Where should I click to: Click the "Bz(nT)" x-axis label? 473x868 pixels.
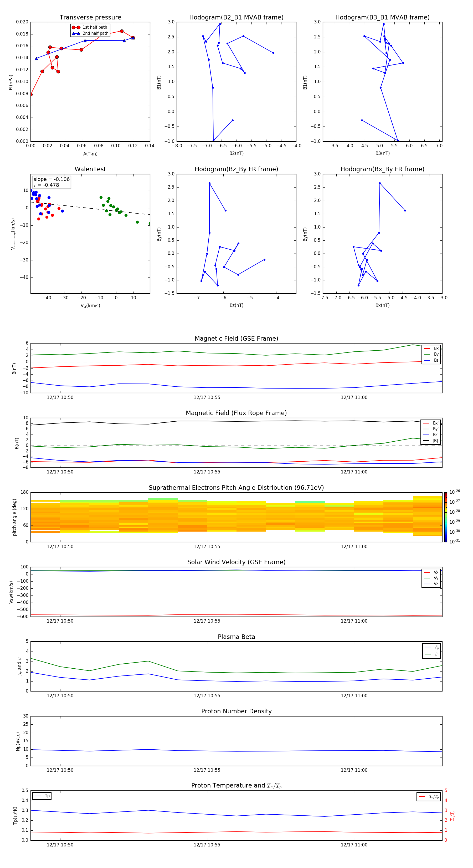236,305
